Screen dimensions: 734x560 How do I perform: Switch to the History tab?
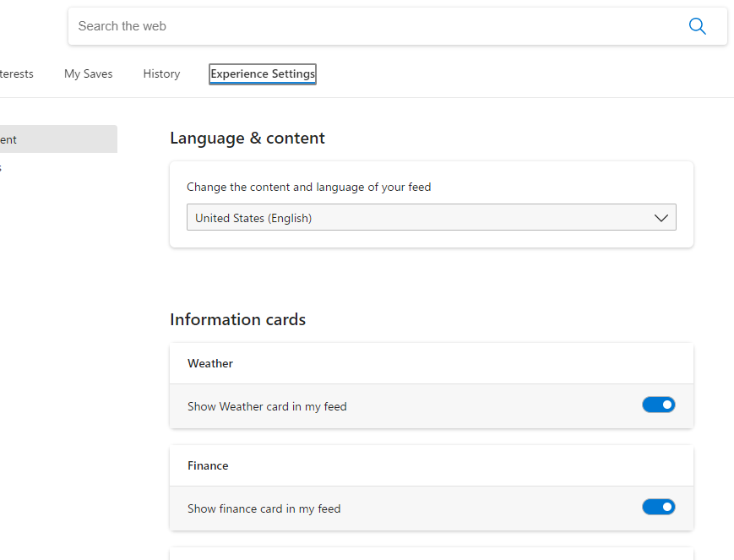(161, 74)
